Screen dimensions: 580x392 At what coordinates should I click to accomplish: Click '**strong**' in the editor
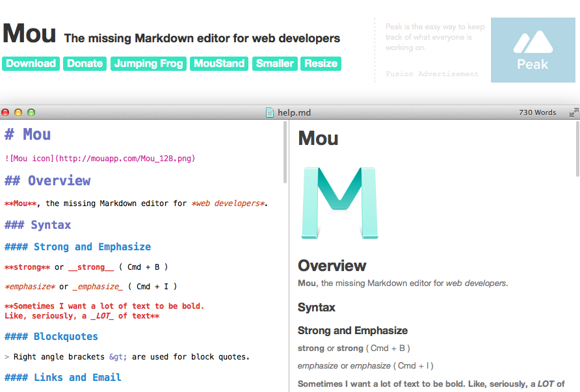(27, 267)
